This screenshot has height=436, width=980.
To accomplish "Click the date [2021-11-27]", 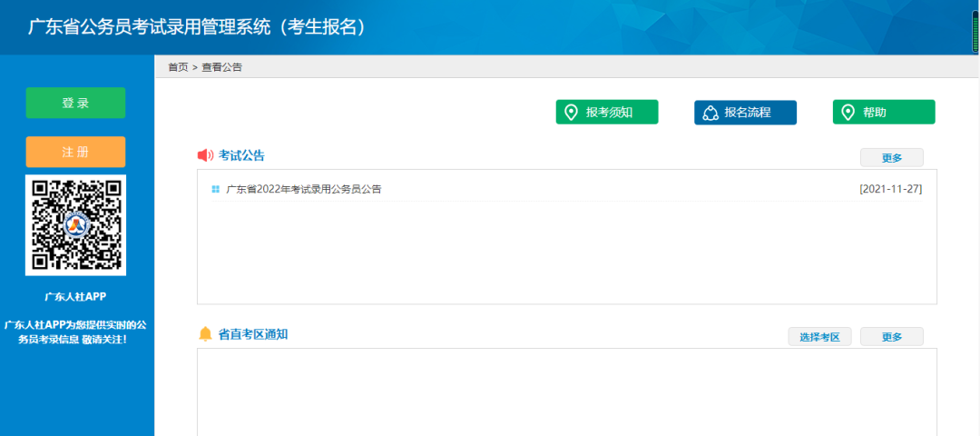I will click(x=891, y=189).
